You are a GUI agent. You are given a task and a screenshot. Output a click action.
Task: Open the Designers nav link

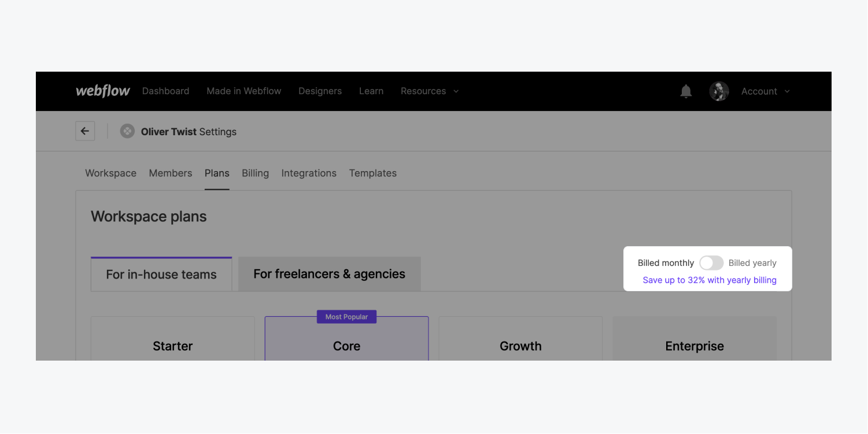(x=320, y=91)
